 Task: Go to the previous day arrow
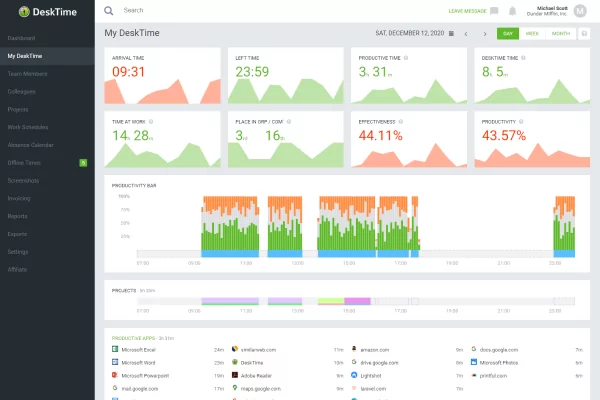point(466,34)
